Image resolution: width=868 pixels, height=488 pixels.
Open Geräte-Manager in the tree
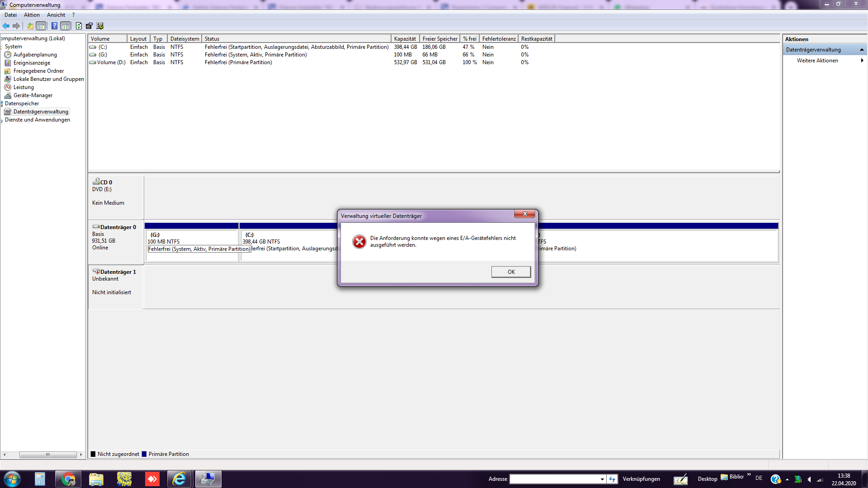pyautogui.click(x=33, y=95)
